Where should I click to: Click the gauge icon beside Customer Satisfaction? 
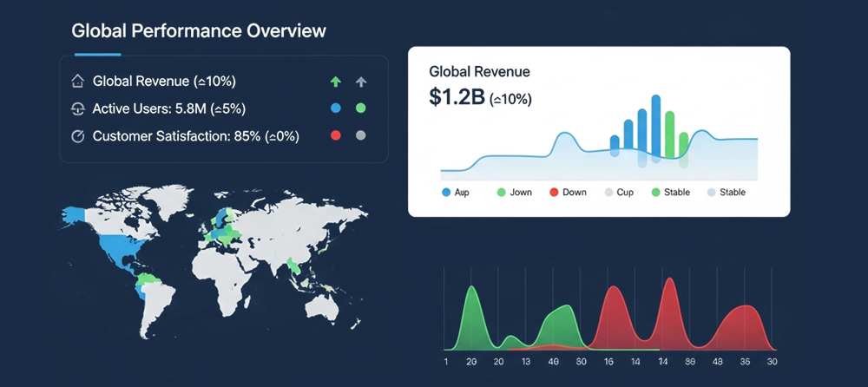pos(78,136)
